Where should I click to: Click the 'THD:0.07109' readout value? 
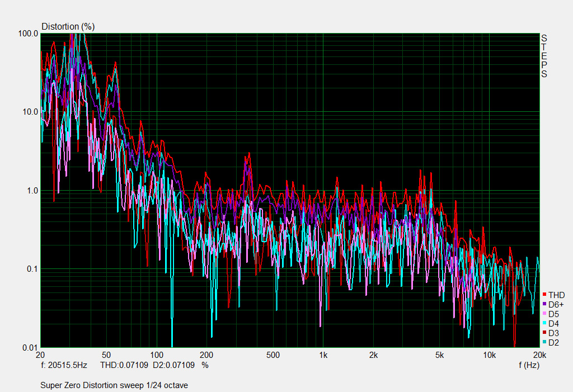pyautogui.click(x=124, y=365)
